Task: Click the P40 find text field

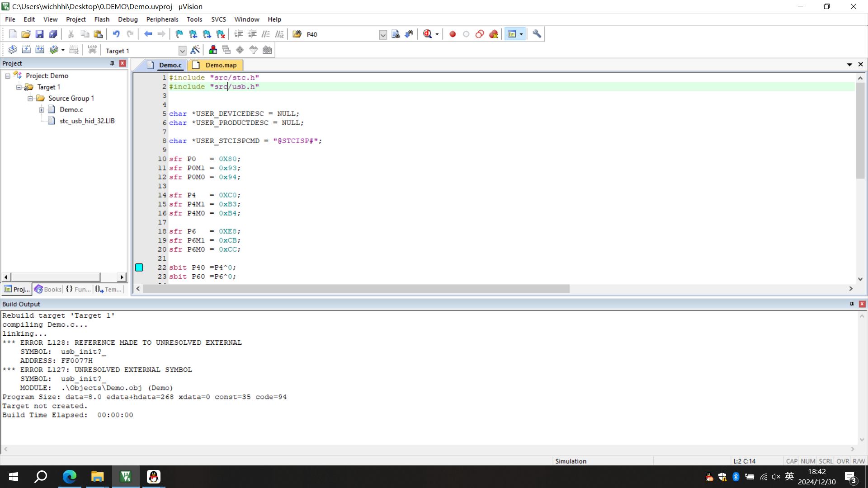Action: pyautogui.click(x=342, y=34)
